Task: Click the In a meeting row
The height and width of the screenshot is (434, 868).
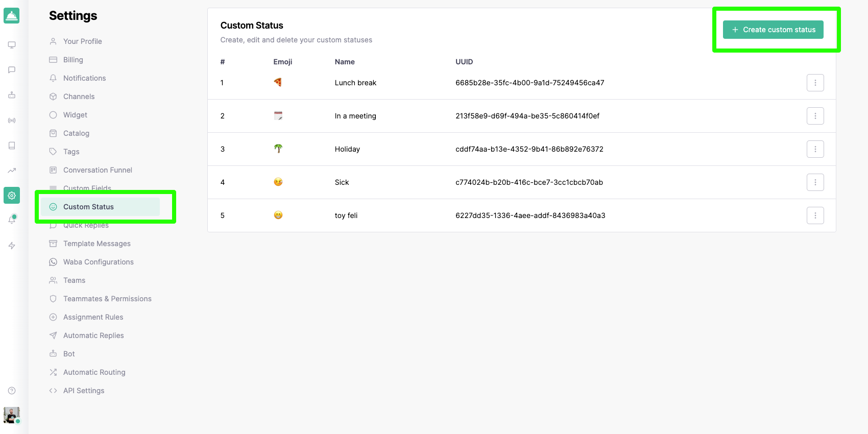Action: pos(355,116)
